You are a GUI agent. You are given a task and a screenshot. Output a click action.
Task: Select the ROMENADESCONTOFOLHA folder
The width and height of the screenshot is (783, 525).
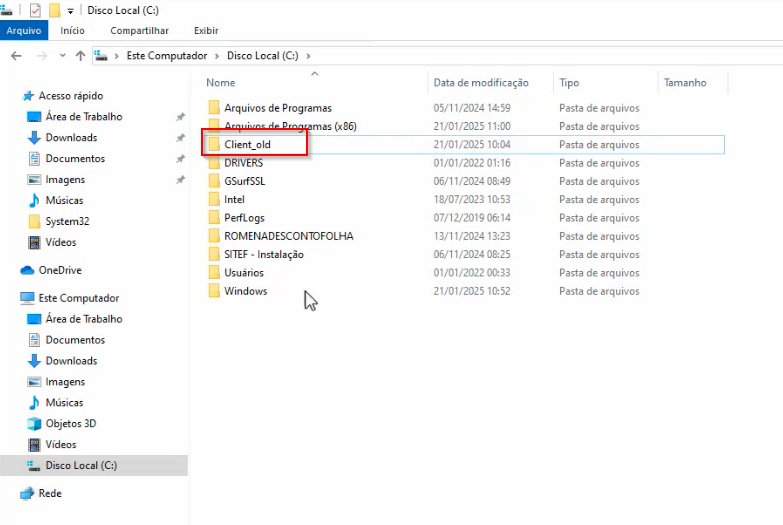pyautogui.click(x=289, y=236)
